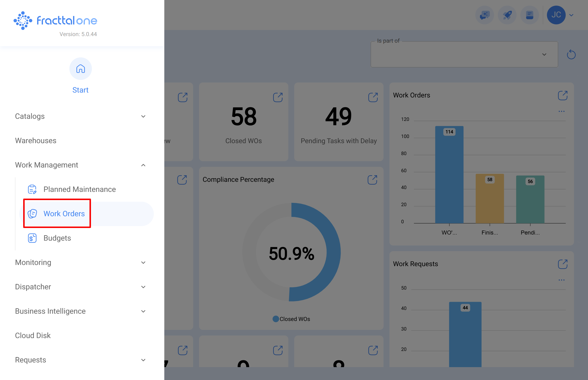Click the Start home icon
Viewport: 588px width, 380px height.
[x=80, y=69]
